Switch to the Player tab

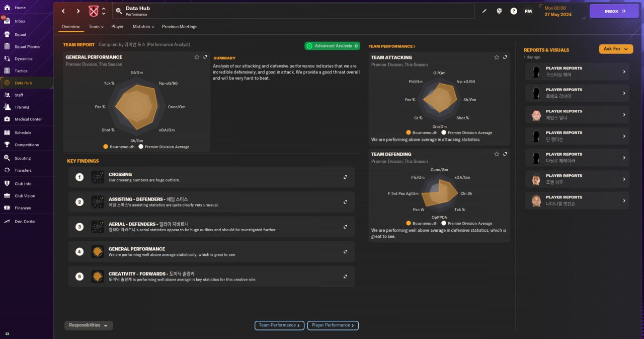pos(117,27)
